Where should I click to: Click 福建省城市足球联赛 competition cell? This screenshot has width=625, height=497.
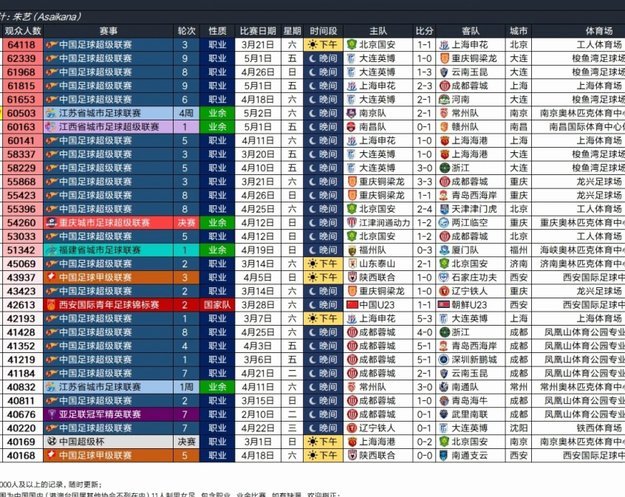tap(108, 250)
